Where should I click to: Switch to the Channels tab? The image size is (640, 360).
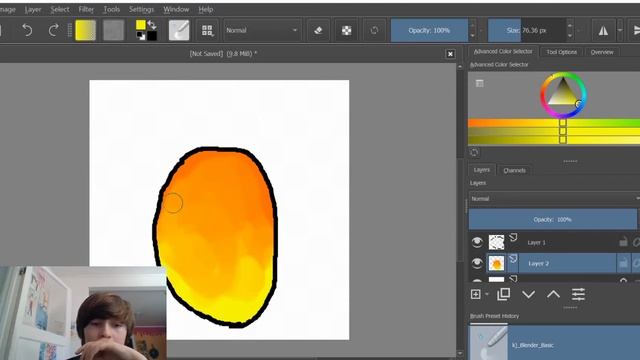pos(514,170)
